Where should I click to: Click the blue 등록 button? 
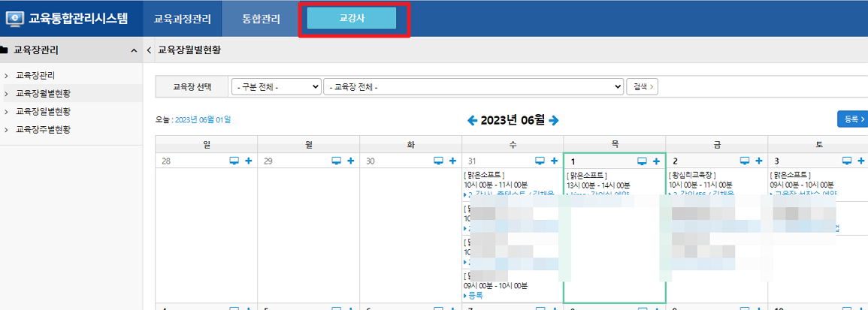852,119
